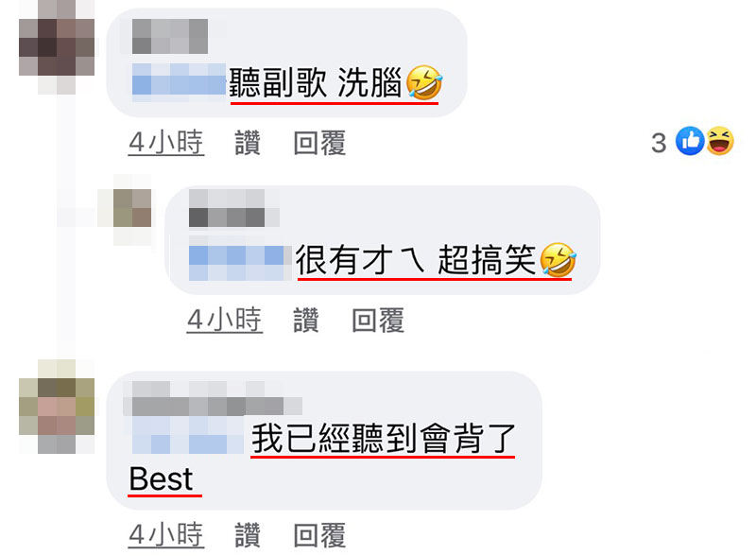The width and height of the screenshot is (756, 556).
Task: Click 回覆 under 我已經聽到會背了 Best
Action: point(319,535)
